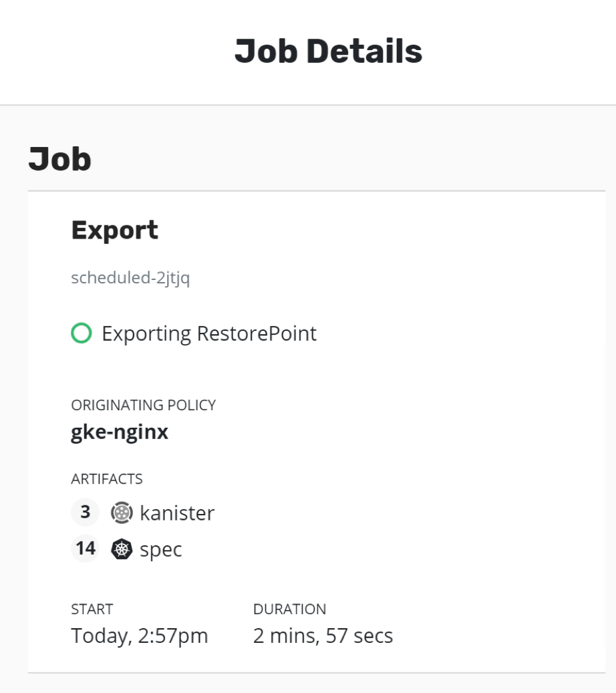Screen dimensions: 616x693
Task: Click the Today, 2:57pm start time
Action: [x=140, y=636]
